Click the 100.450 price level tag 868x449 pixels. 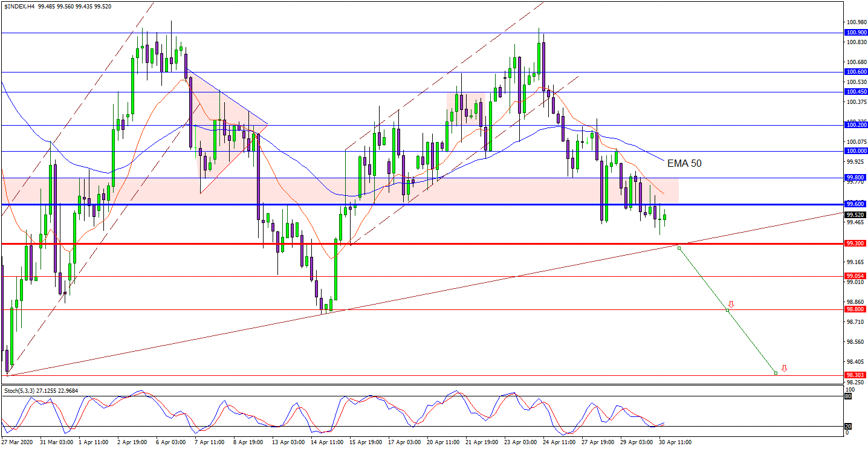856,92
